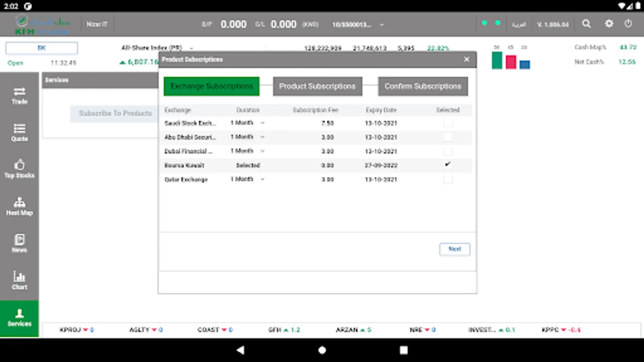Expand duration dropdown for Saudi Stock Exchange
This screenshot has height=362, width=644.
point(262,123)
